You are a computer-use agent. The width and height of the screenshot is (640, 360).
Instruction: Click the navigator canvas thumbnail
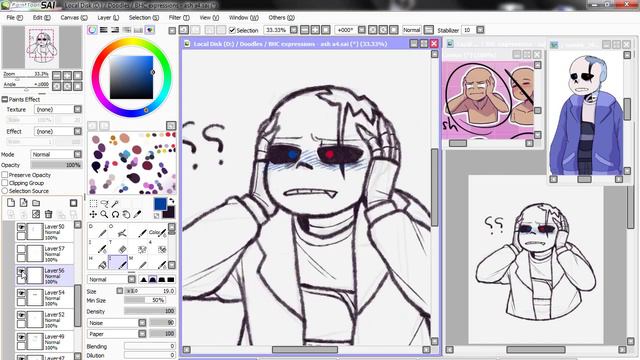pos(42,47)
